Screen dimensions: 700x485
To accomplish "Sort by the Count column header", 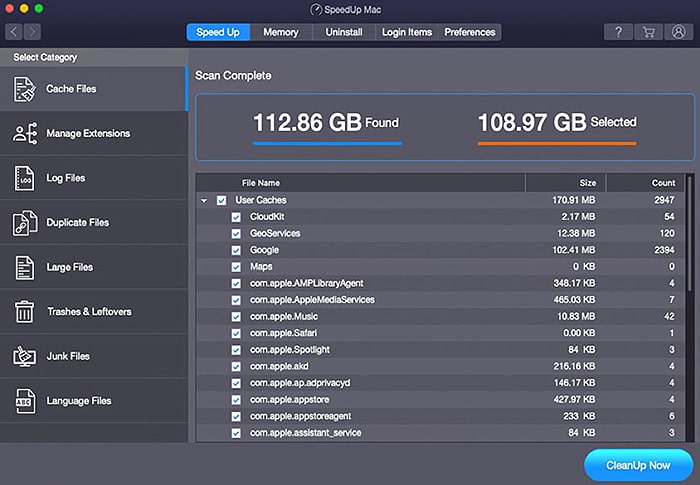I will coord(645,183).
